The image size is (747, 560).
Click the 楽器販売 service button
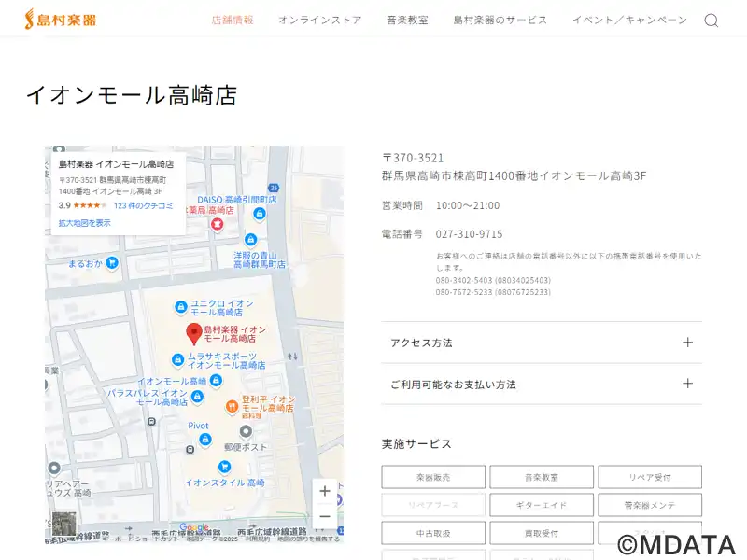433,477
